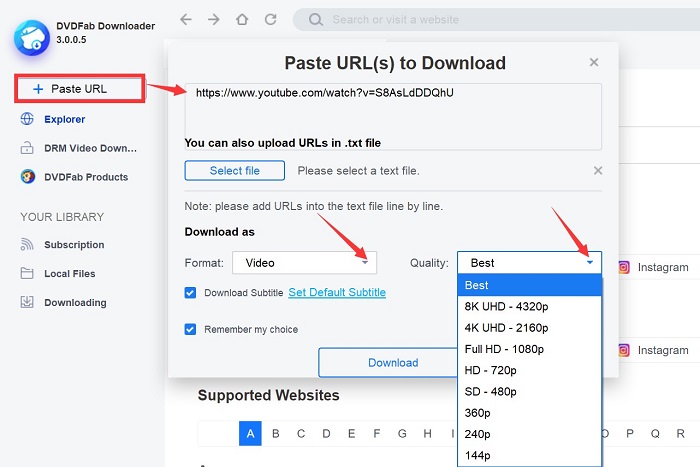Click the Download button
The width and height of the screenshot is (700, 467).
[x=388, y=363]
